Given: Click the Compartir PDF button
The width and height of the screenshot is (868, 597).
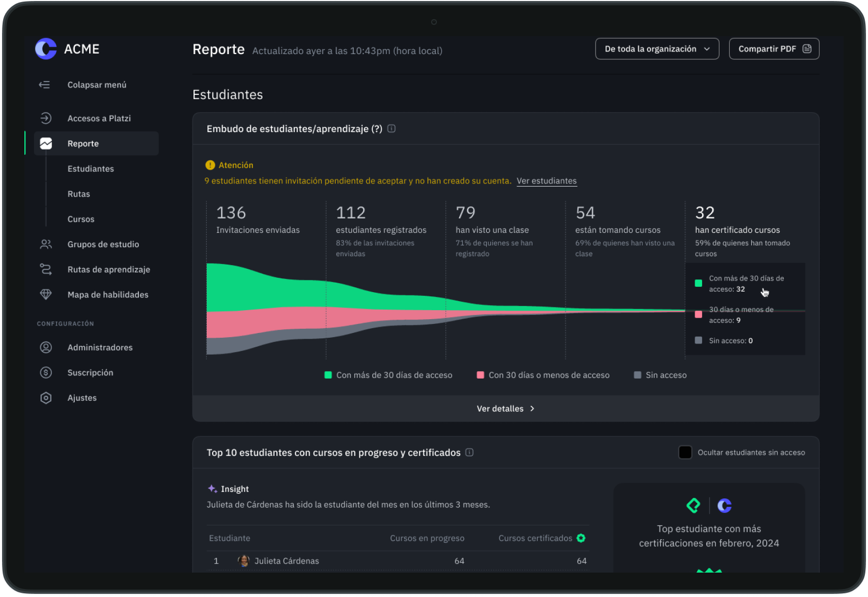Looking at the screenshot, I should click(774, 49).
